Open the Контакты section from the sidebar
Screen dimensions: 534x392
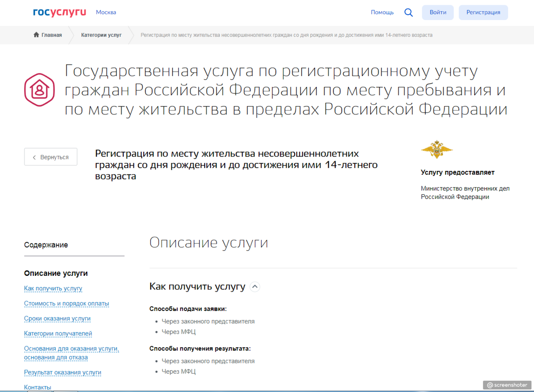tap(37, 387)
